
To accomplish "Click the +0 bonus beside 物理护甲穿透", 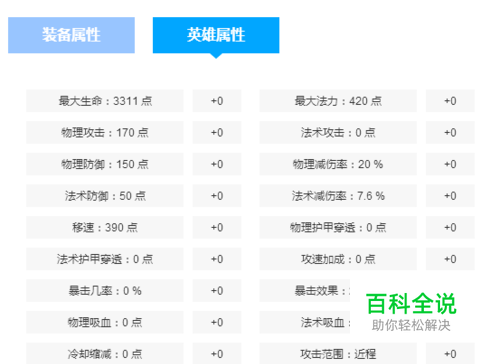I will pyautogui.click(x=450, y=227).
